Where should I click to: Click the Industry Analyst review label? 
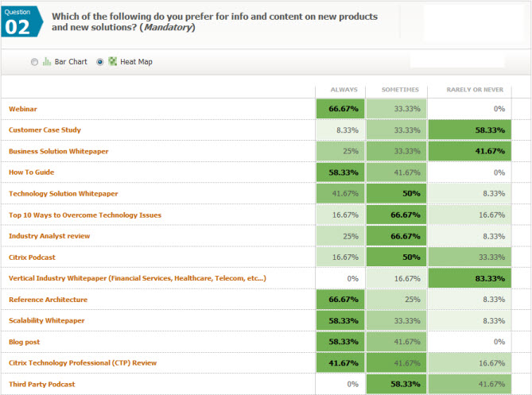[x=49, y=236]
